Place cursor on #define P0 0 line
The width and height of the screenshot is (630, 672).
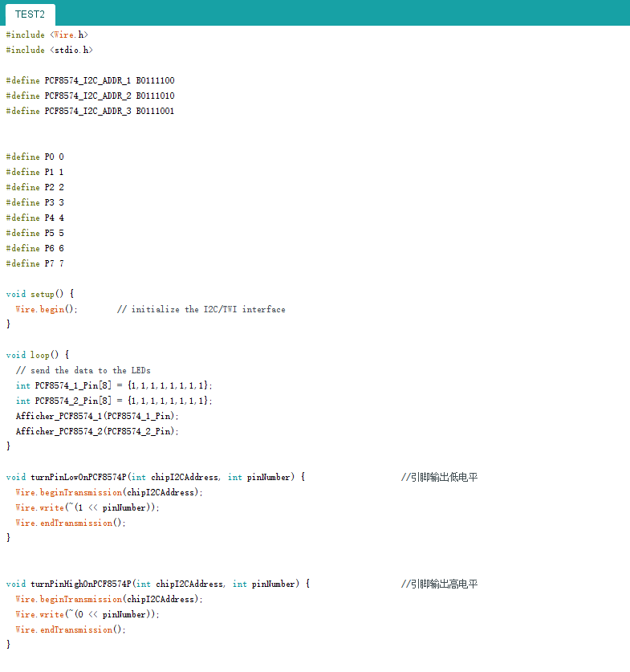point(35,157)
